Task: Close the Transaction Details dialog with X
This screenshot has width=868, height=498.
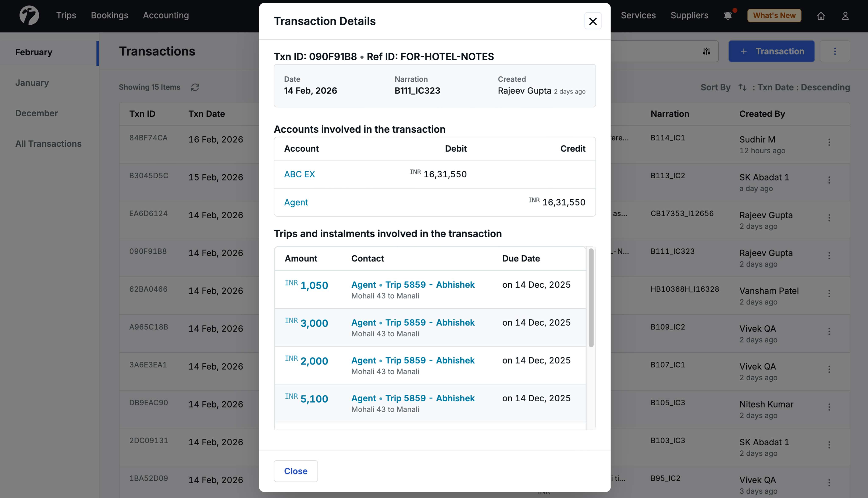Action: pos(593,21)
